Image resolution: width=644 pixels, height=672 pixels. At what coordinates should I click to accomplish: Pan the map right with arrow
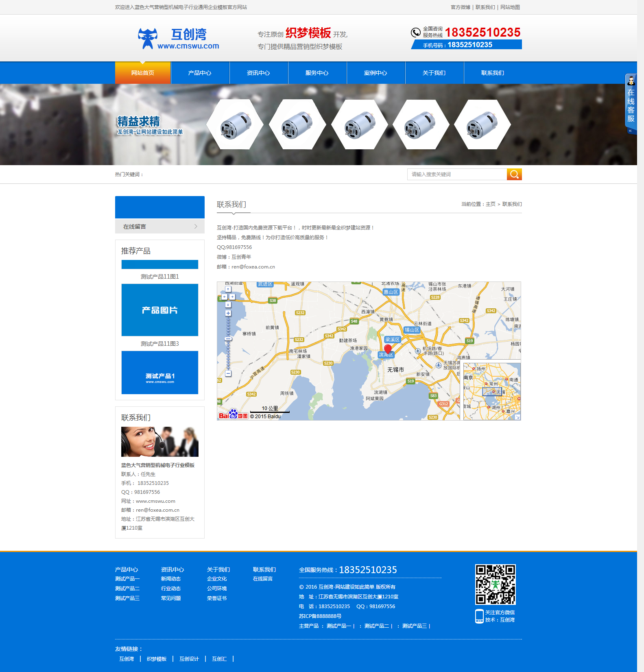click(x=232, y=297)
